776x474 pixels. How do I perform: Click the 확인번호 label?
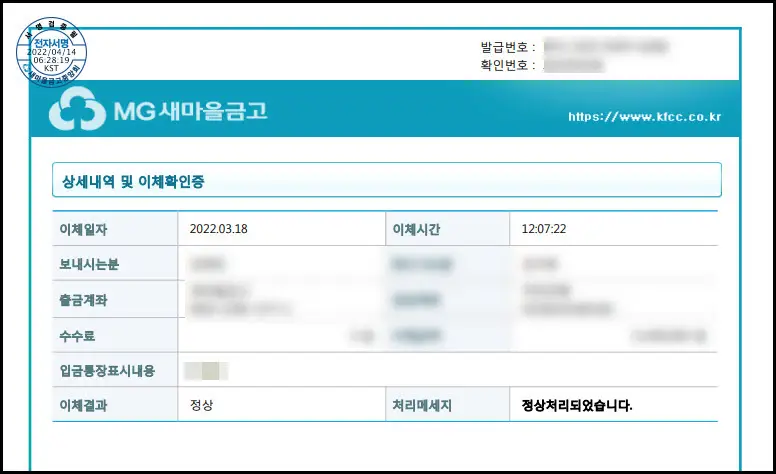coord(508,65)
